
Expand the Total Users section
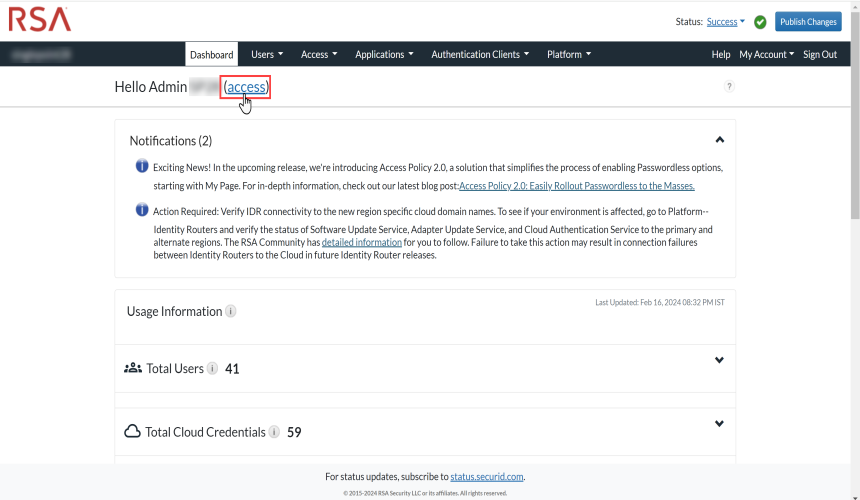coord(719,361)
